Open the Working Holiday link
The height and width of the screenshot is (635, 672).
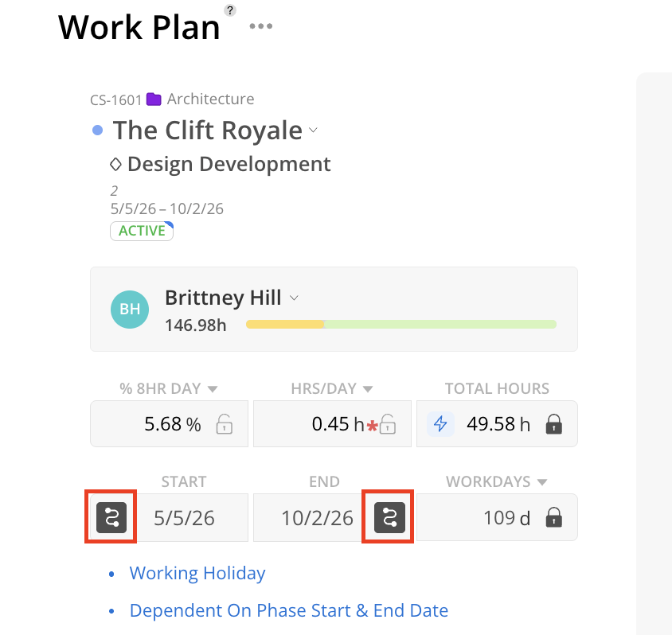click(197, 573)
